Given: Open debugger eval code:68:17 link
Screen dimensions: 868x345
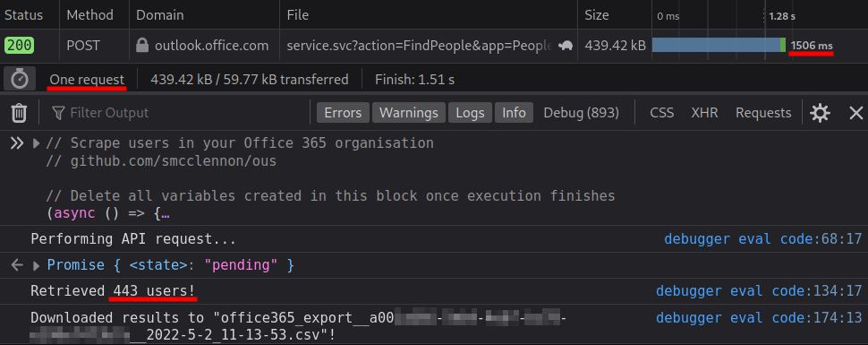Looking at the screenshot, I should 762,239.
